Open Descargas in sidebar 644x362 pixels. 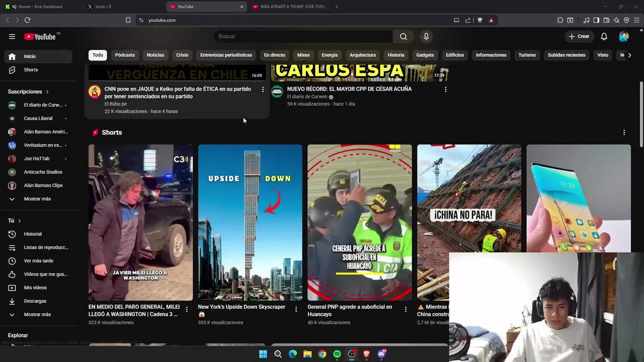(x=39, y=301)
